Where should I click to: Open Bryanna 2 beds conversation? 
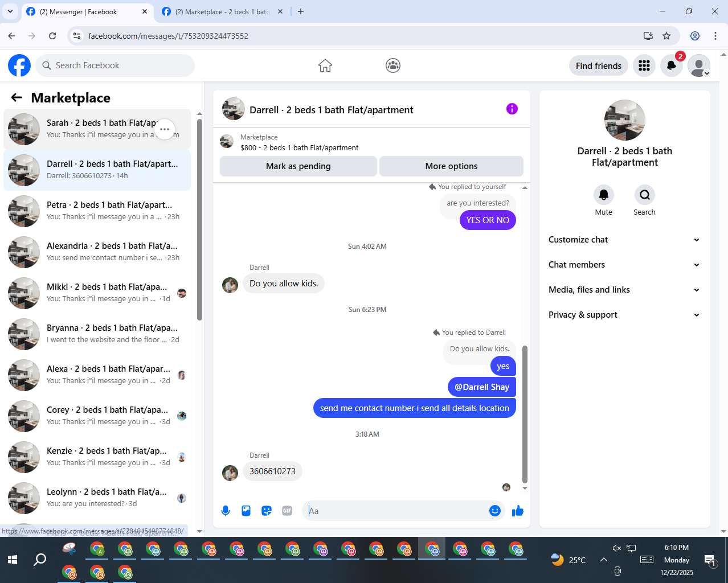[x=97, y=334]
